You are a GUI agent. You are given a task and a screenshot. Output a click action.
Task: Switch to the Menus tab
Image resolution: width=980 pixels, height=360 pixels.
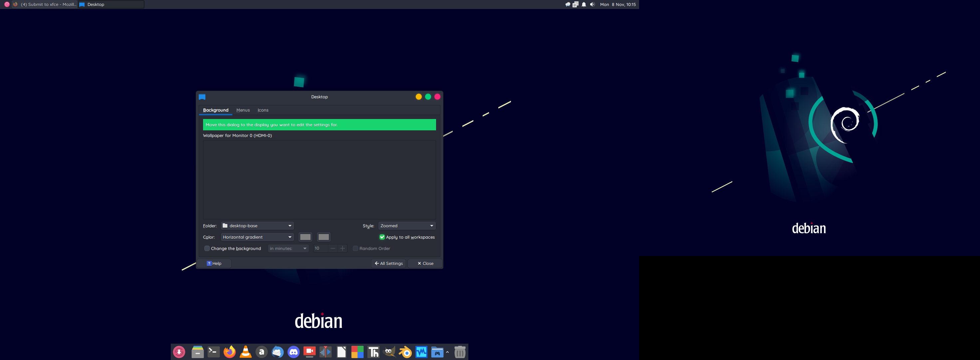click(x=242, y=110)
